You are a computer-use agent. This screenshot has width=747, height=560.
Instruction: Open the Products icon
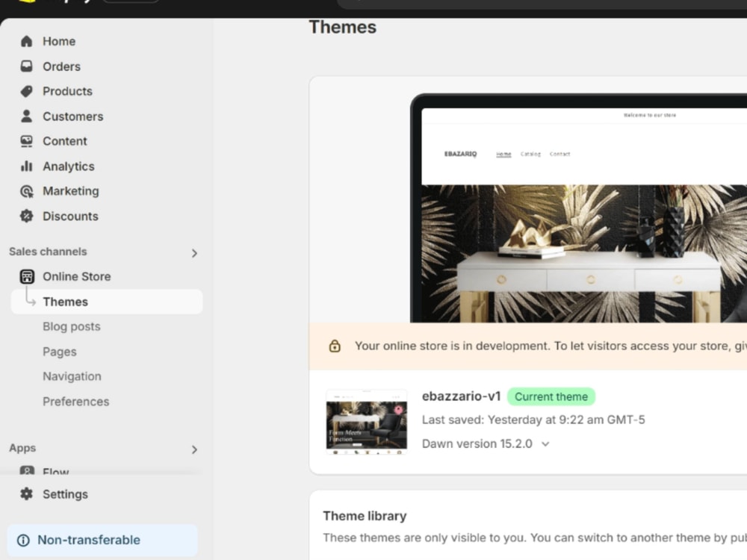[27, 91]
